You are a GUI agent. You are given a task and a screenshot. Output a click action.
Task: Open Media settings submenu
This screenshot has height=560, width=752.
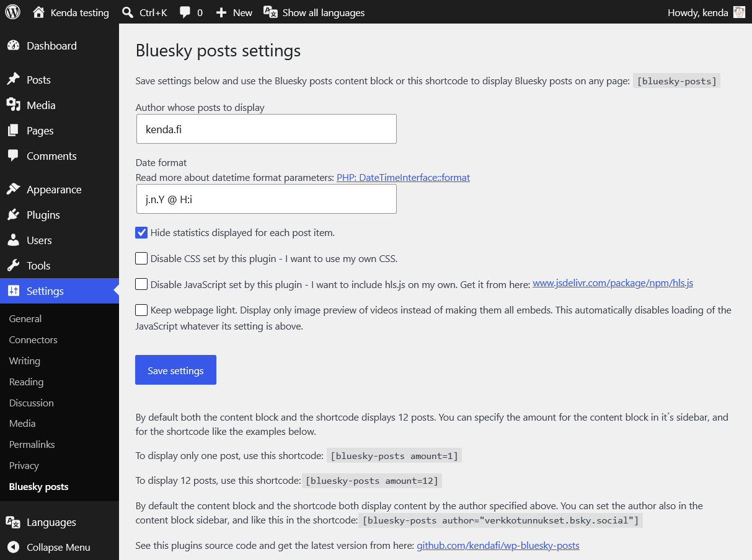coord(22,423)
